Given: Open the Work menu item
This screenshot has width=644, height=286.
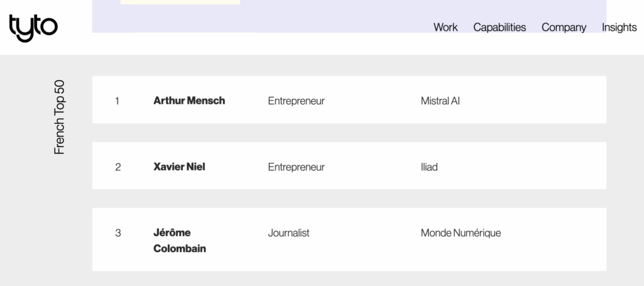Looking at the screenshot, I should click(445, 27).
